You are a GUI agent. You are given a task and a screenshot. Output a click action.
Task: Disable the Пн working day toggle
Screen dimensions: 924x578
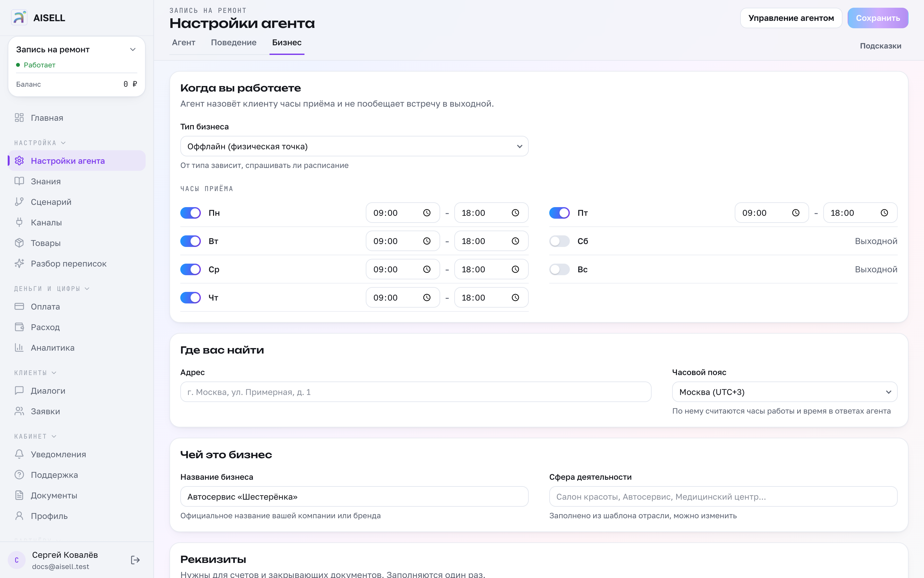[x=191, y=213]
